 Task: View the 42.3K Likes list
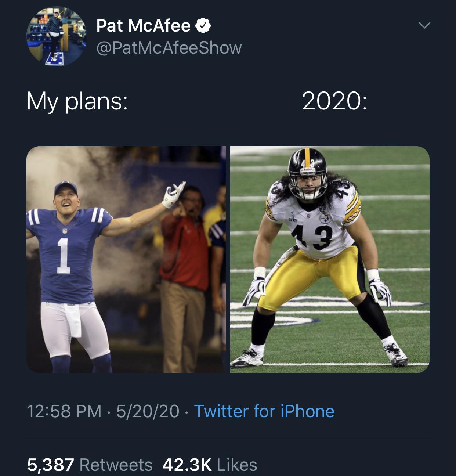coord(210,465)
